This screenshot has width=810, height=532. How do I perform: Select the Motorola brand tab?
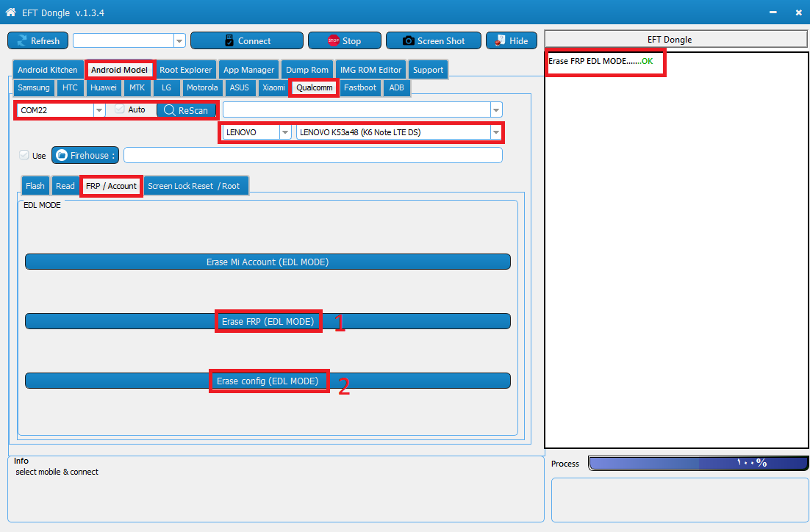click(x=202, y=87)
